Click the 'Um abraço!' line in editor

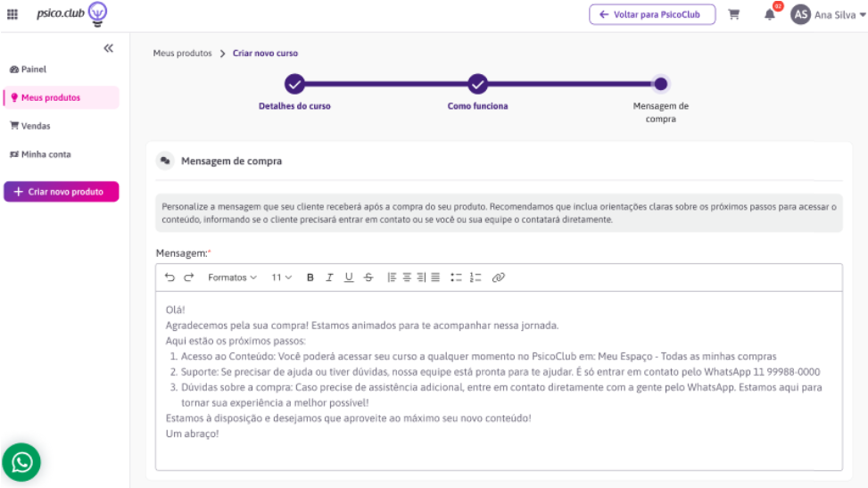(192, 434)
